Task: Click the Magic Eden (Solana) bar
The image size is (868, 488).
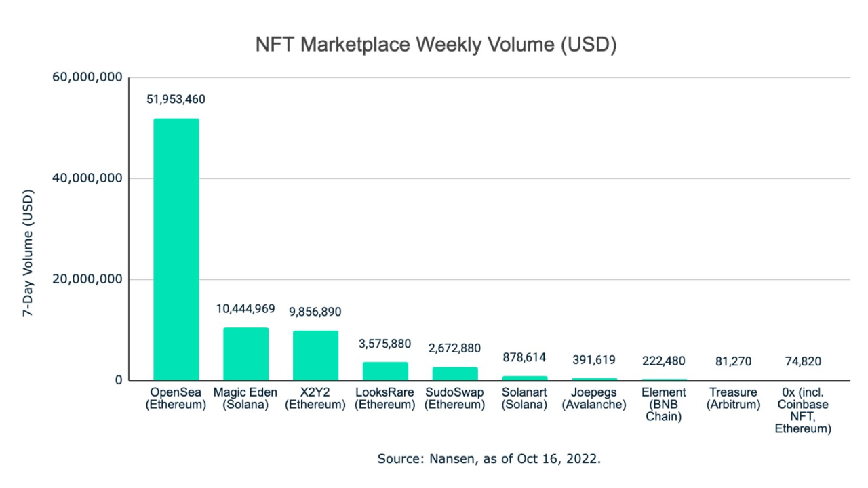Action: 245,354
